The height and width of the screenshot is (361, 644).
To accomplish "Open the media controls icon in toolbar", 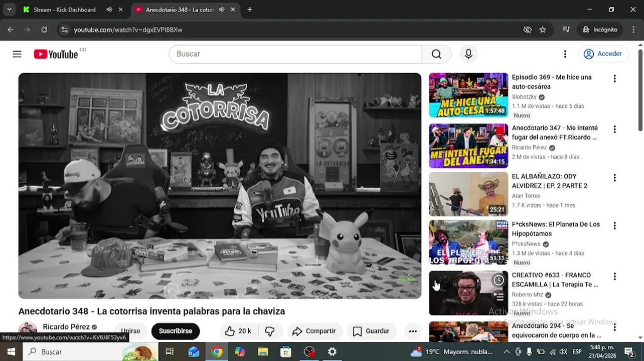I will (566, 30).
